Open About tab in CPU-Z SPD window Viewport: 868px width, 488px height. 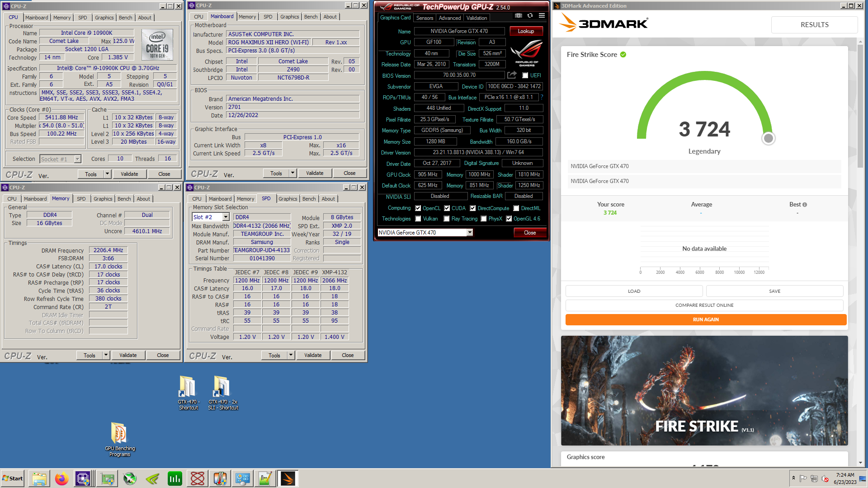pyautogui.click(x=328, y=199)
